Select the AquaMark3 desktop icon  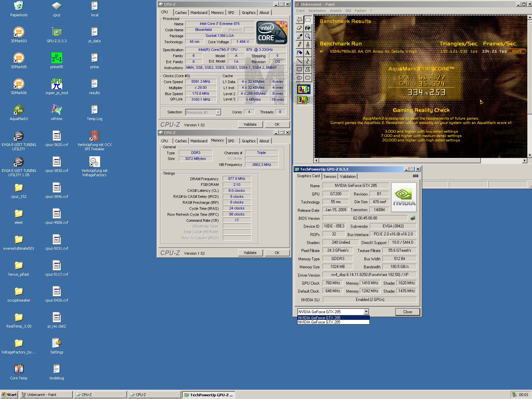(19, 113)
